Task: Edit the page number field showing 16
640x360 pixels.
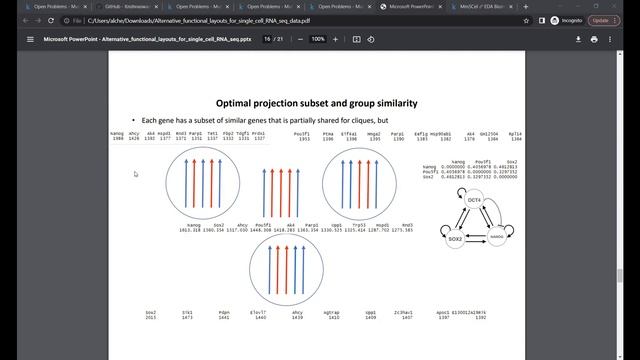Action: tap(267, 39)
